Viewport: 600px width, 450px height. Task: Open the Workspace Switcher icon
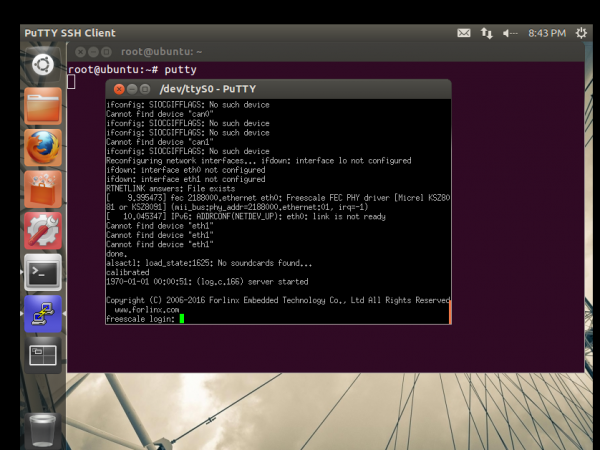[x=43, y=354]
